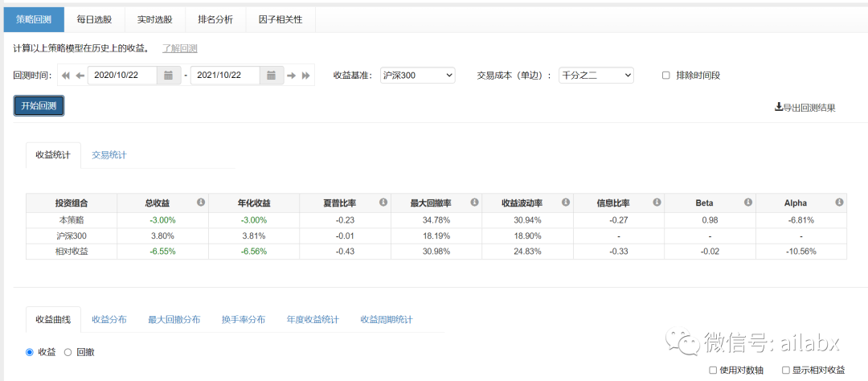Switch to the 实时选股 tab
Viewport: 868px width, 381px height.
tap(155, 19)
